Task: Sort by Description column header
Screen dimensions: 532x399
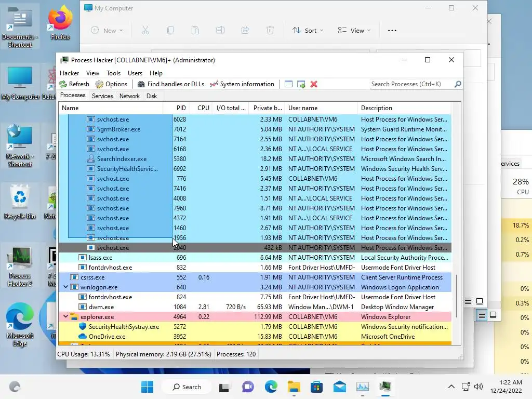Action: click(404, 108)
